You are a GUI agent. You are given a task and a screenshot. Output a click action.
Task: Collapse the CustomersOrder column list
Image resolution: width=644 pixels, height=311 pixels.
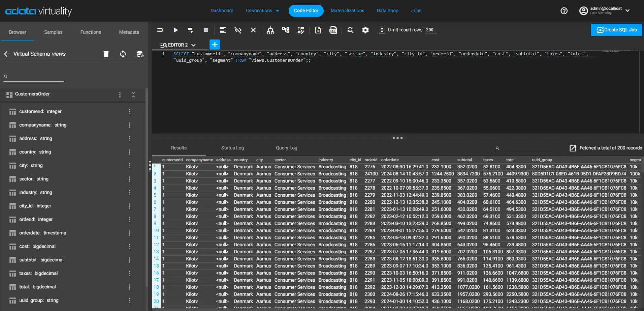(133, 95)
